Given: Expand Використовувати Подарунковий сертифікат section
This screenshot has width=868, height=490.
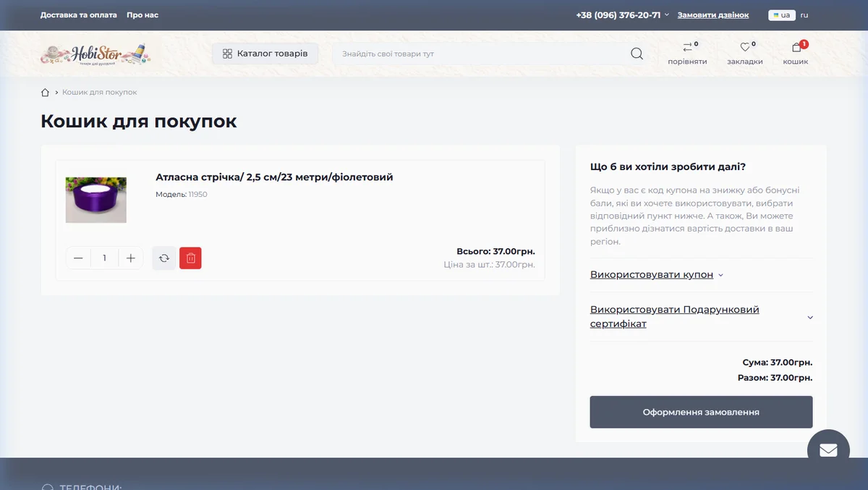Looking at the screenshot, I should click(702, 317).
